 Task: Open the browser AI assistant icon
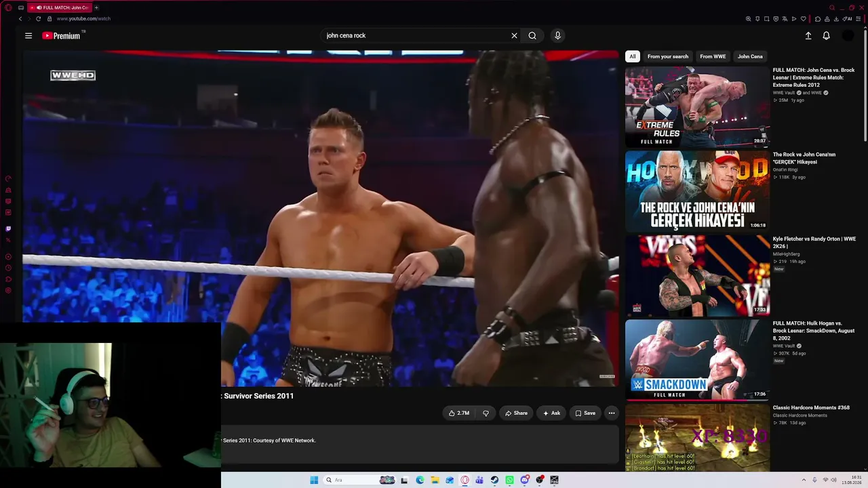tap(848, 19)
